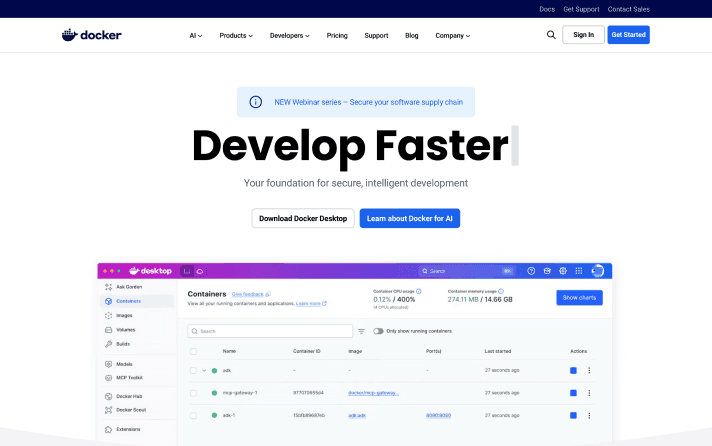Click the apps grid icon in desktop header
The image size is (712, 446).
(x=579, y=271)
